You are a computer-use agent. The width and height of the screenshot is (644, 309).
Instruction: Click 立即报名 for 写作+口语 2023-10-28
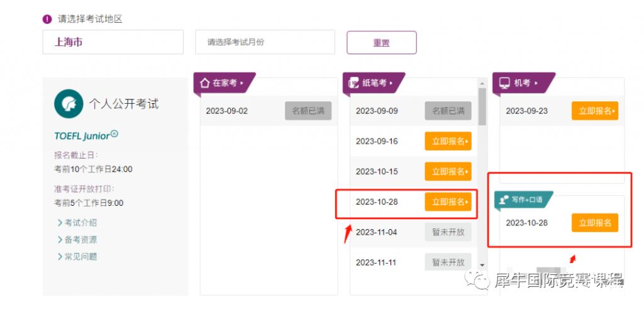click(x=595, y=223)
